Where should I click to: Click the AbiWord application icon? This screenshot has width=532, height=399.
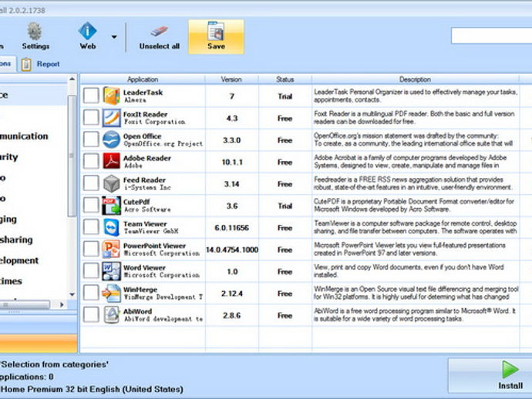(x=111, y=315)
